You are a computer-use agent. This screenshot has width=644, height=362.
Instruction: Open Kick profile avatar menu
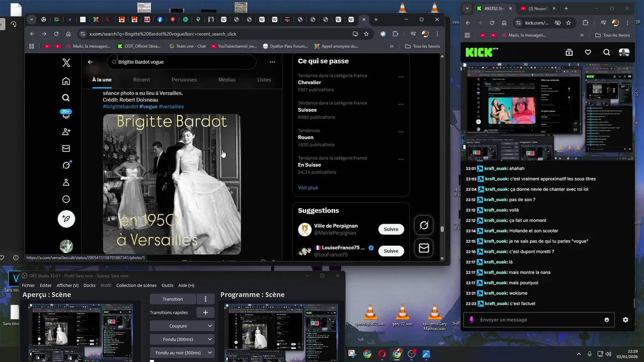pos(624,52)
